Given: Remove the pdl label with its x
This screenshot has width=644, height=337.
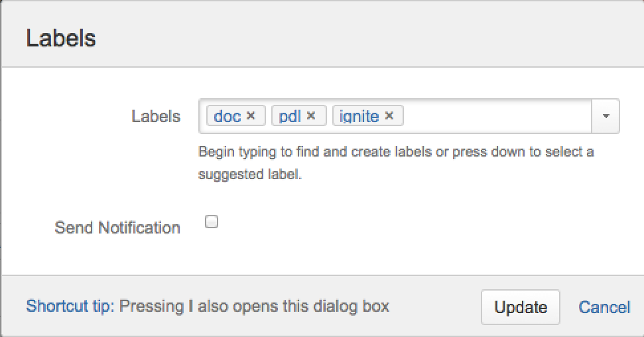Looking at the screenshot, I should pos(311,116).
